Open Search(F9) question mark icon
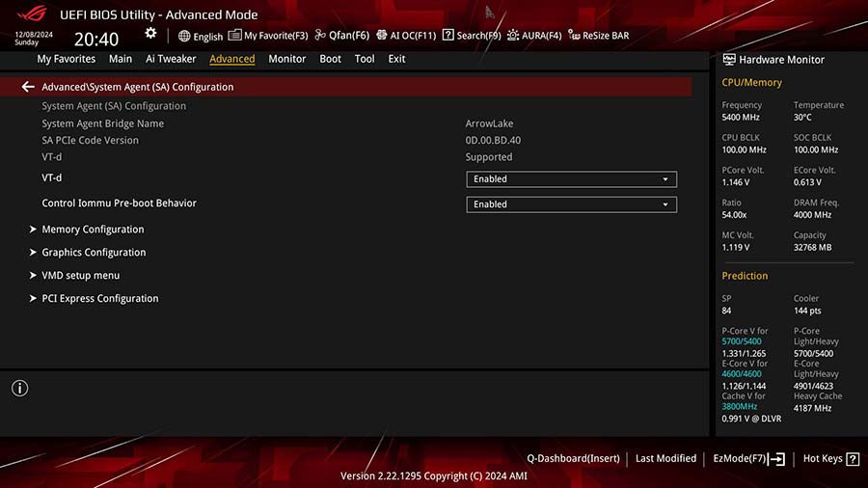Image resolution: width=868 pixels, height=488 pixels. (x=448, y=35)
